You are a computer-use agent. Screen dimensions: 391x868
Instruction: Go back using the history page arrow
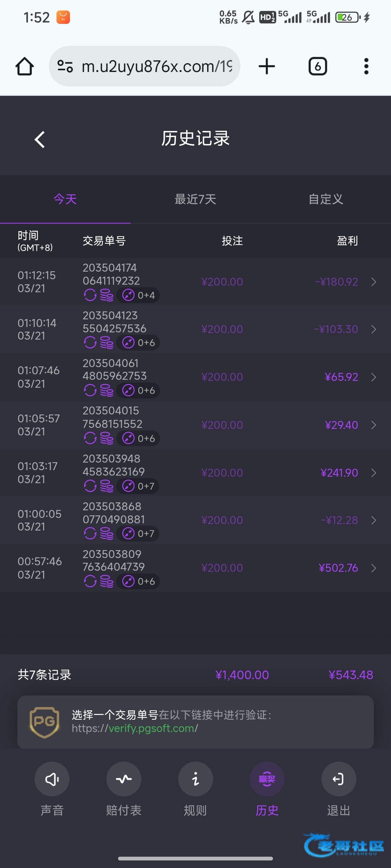point(40,139)
